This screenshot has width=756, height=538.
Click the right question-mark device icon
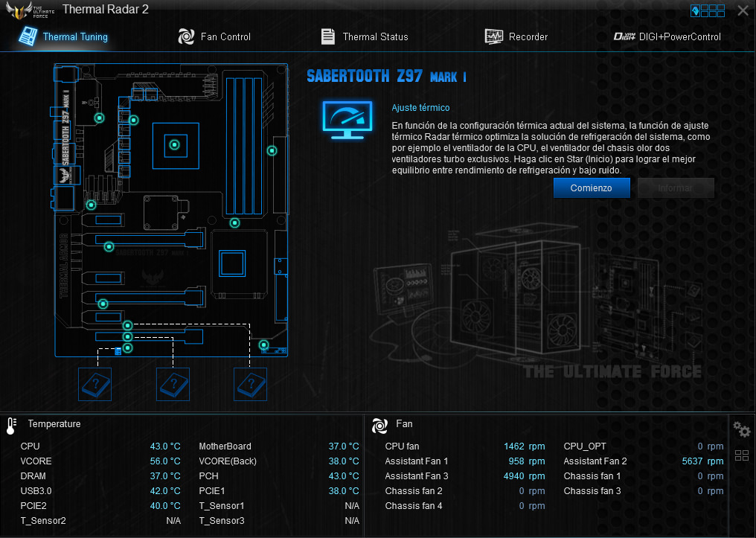pyautogui.click(x=250, y=384)
